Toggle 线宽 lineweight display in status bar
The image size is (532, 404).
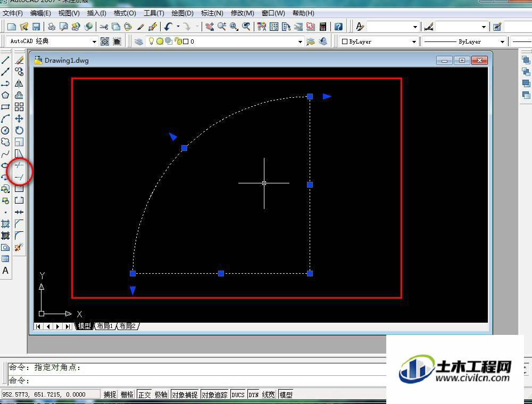pos(268,394)
